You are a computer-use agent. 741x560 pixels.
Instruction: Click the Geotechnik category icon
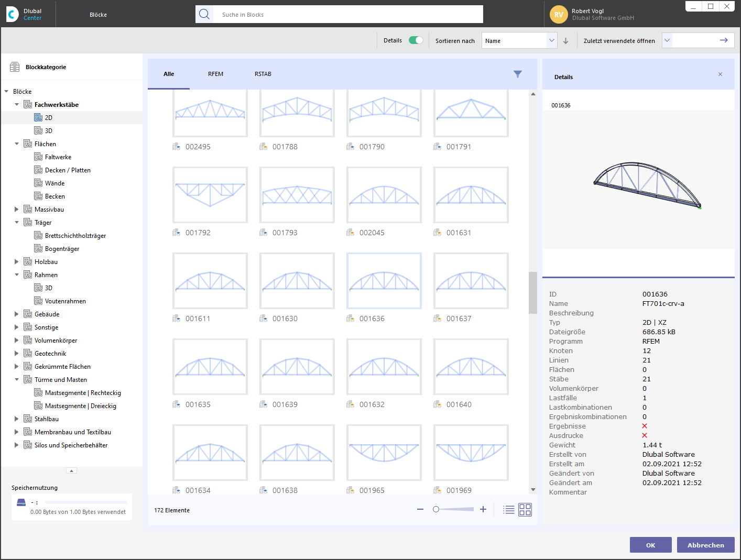(x=28, y=354)
